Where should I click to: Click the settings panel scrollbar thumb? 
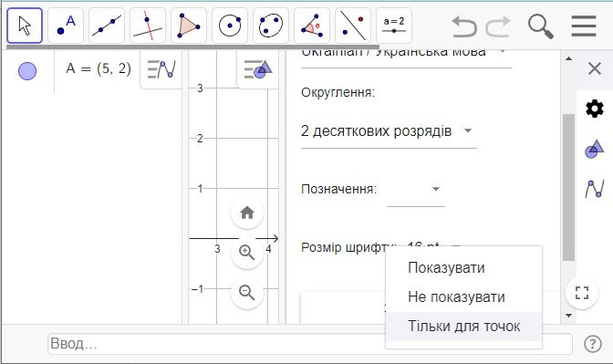pyautogui.click(x=569, y=187)
